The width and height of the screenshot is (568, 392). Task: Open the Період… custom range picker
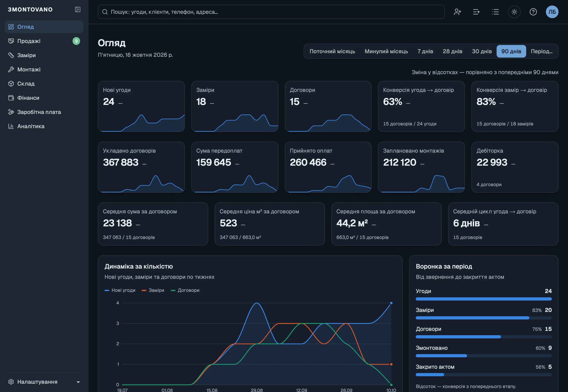[541, 51]
